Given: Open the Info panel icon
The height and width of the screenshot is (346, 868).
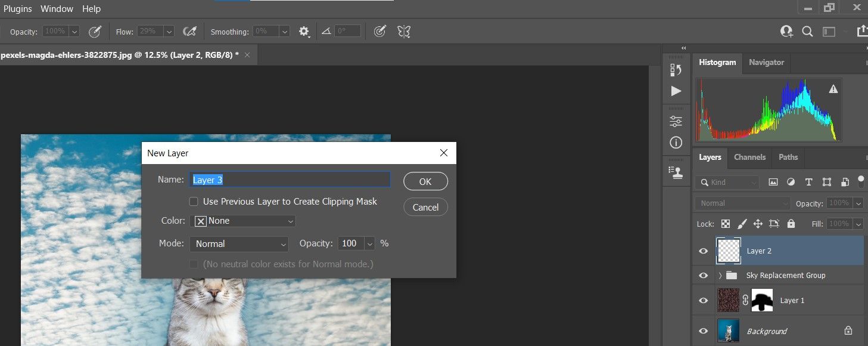Looking at the screenshot, I should point(676,143).
